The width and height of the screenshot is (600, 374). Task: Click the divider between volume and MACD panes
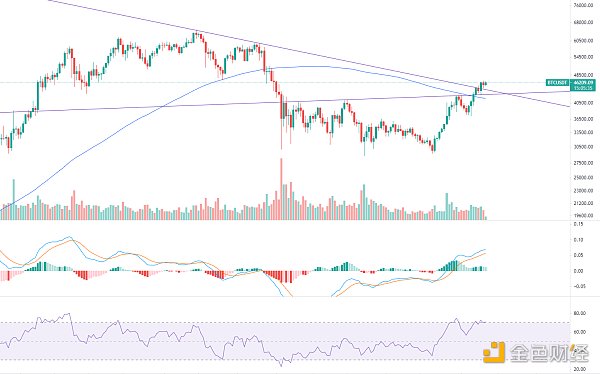coord(285,220)
